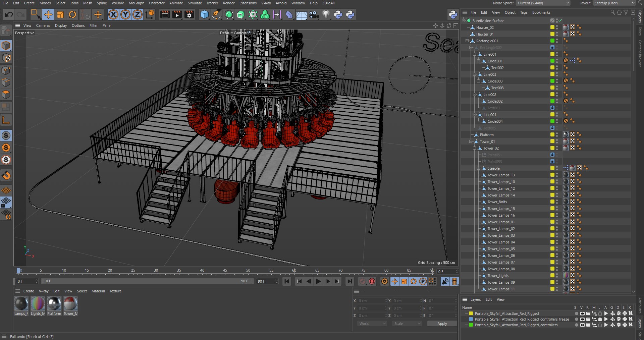Open the MoGraph menu

click(x=137, y=3)
